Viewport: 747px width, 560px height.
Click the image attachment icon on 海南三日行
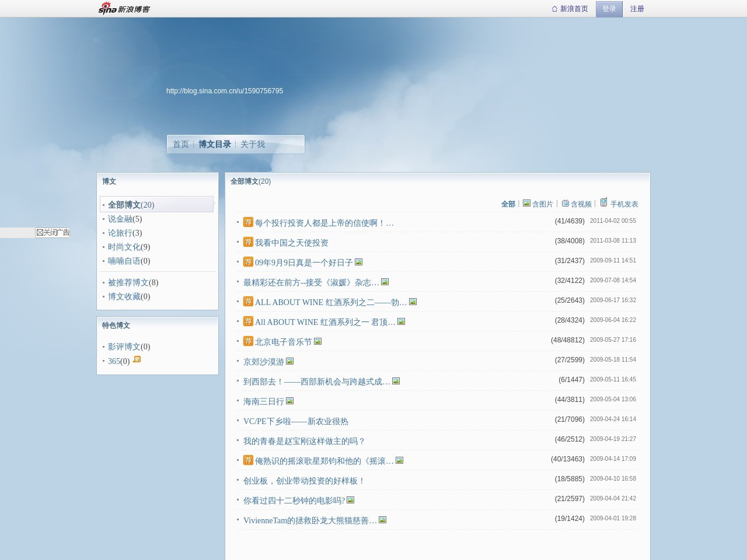tap(290, 401)
